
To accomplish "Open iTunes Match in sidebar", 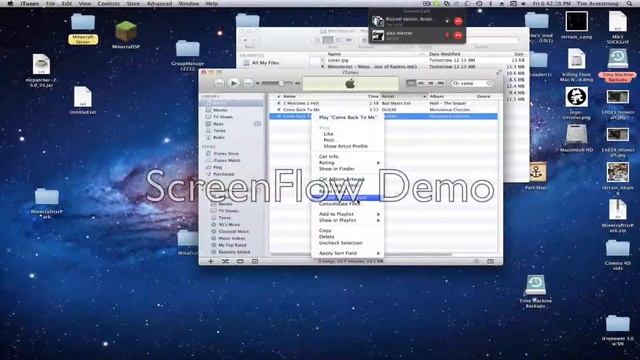I will click(227, 160).
